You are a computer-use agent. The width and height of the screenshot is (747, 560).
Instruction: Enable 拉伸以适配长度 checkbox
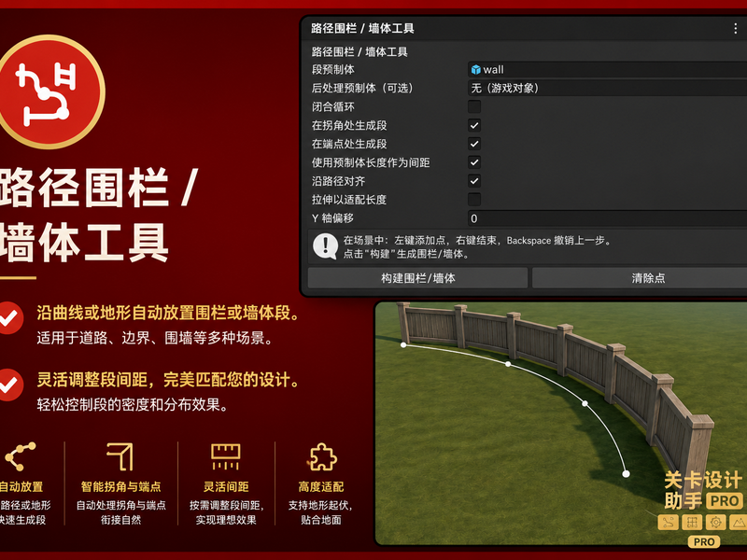coord(474,200)
